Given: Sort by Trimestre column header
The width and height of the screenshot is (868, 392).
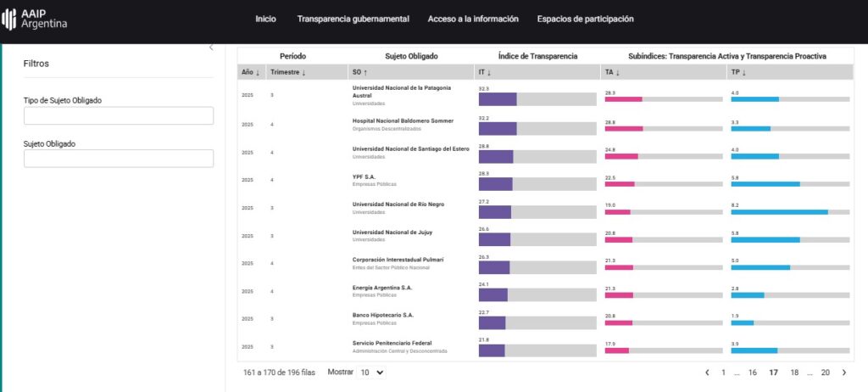Looking at the screenshot, I should [x=288, y=73].
